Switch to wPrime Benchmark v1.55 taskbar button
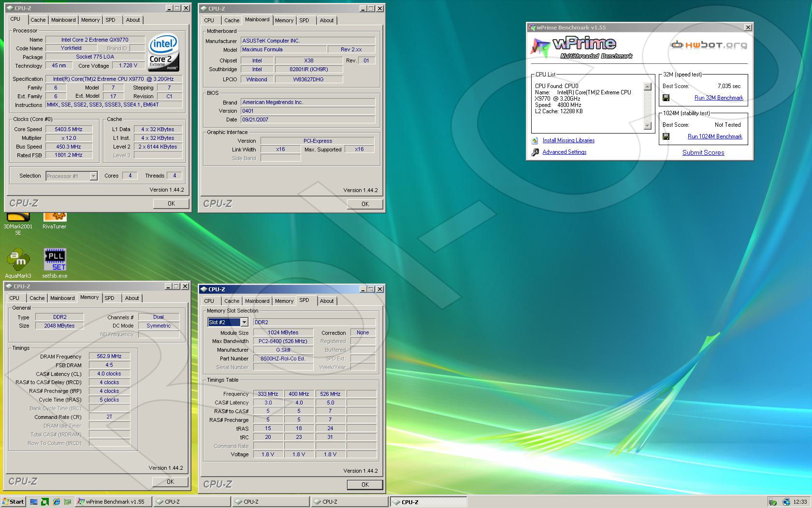Image resolution: width=812 pixels, height=508 pixels. [x=114, y=502]
